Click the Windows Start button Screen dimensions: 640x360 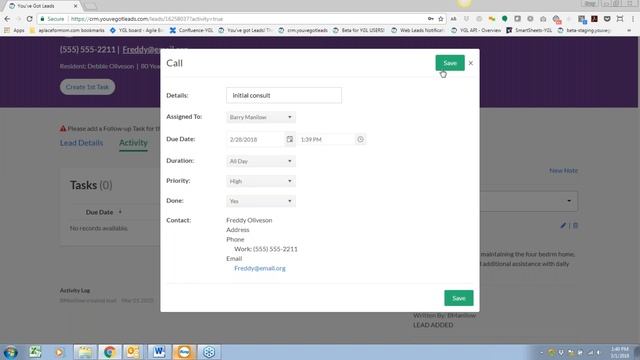(x=10, y=352)
